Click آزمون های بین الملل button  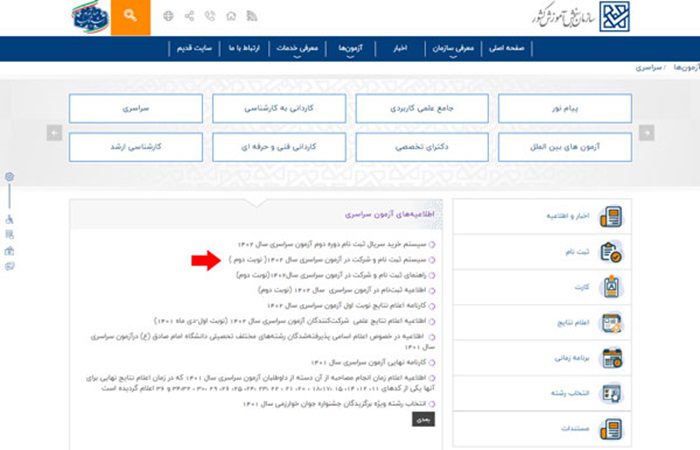[565, 147]
